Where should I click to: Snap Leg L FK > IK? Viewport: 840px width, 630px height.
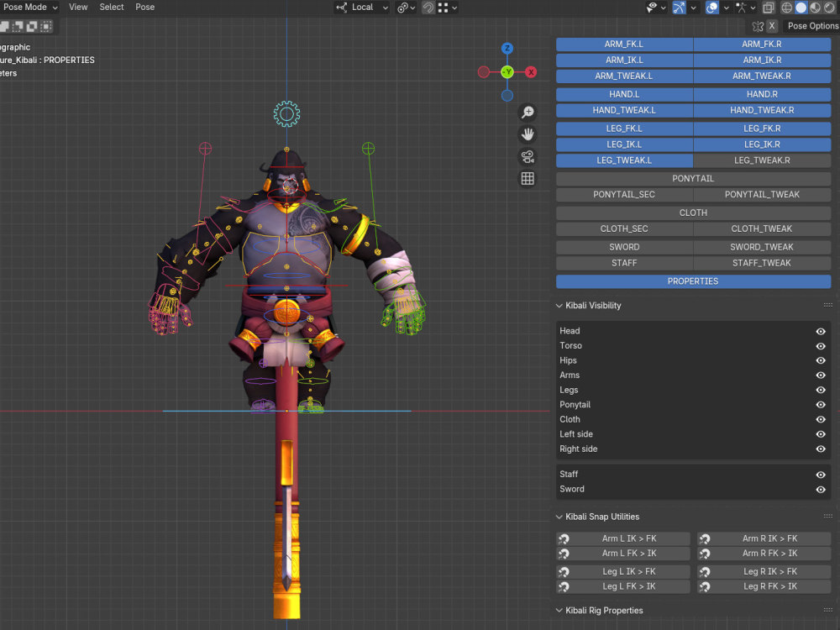(x=623, y=586)
